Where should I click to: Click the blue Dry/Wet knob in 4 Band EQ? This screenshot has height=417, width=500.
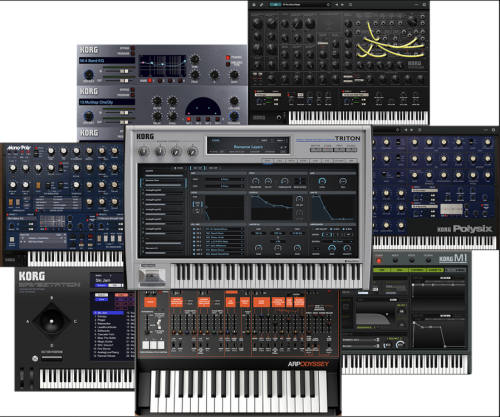[x=89, y=74]
